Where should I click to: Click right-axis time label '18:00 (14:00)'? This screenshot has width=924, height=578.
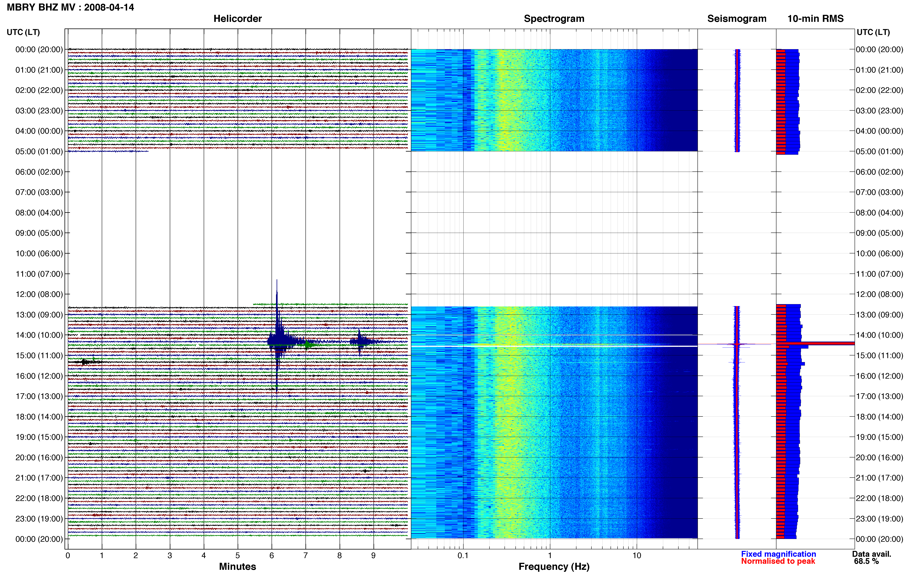tap(879, 417)
